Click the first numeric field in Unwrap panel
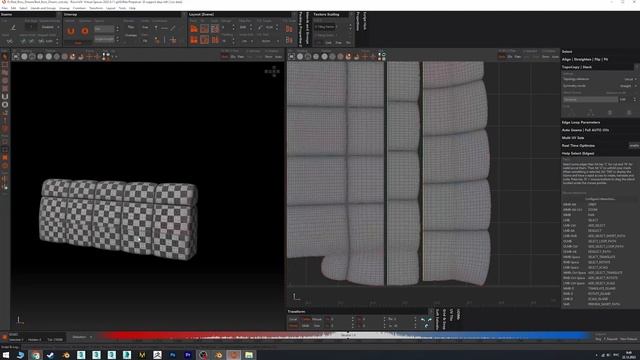Viewport: 640px width, 360px height. tap(104, 29)
